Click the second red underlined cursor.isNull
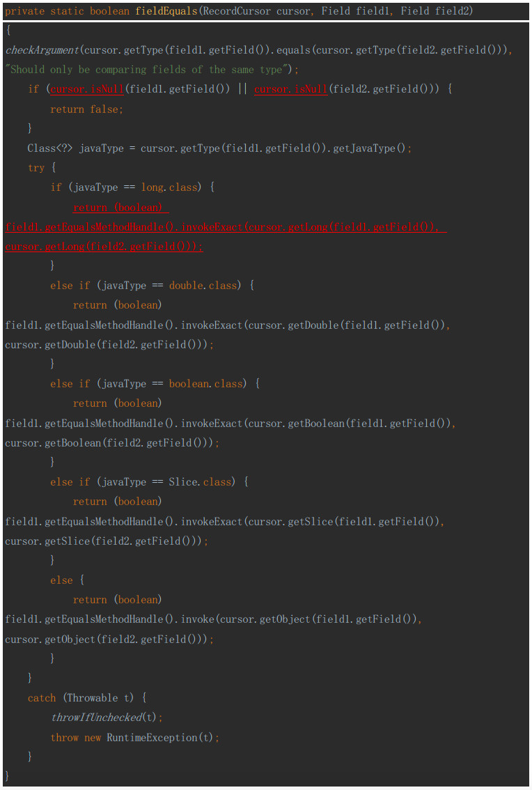Screen dimensions: 532x790 (290, 89)
